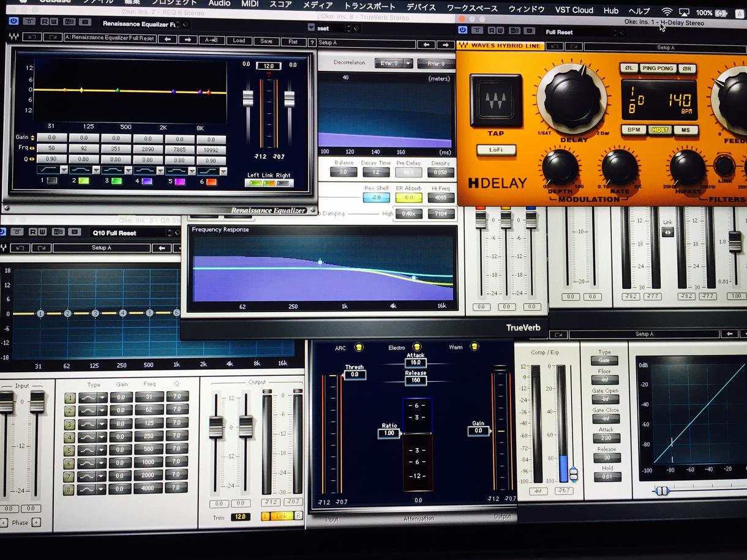Image resolution: width=747 pixels, height=560 pixels.
Task: Click the left output fader in Renaissance Equalizer
Action: [247, 98]
